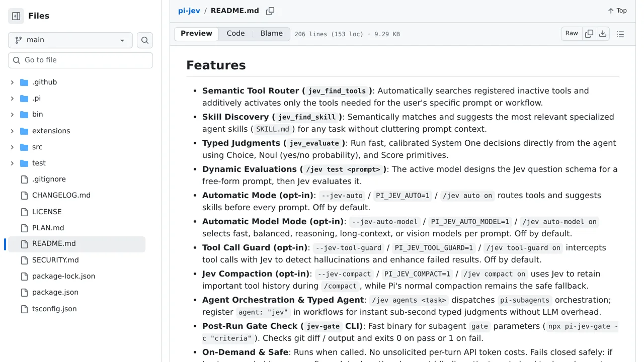This screenshot has width=644, height=362.
Task: Open the main branch selector dropdown
Action: tap(70, 40)
